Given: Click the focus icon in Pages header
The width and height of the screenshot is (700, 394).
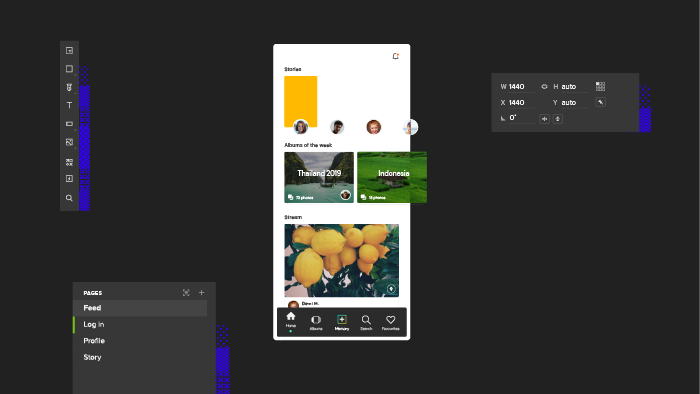Looking at the screenshot, I should click(x=186, y=293).
